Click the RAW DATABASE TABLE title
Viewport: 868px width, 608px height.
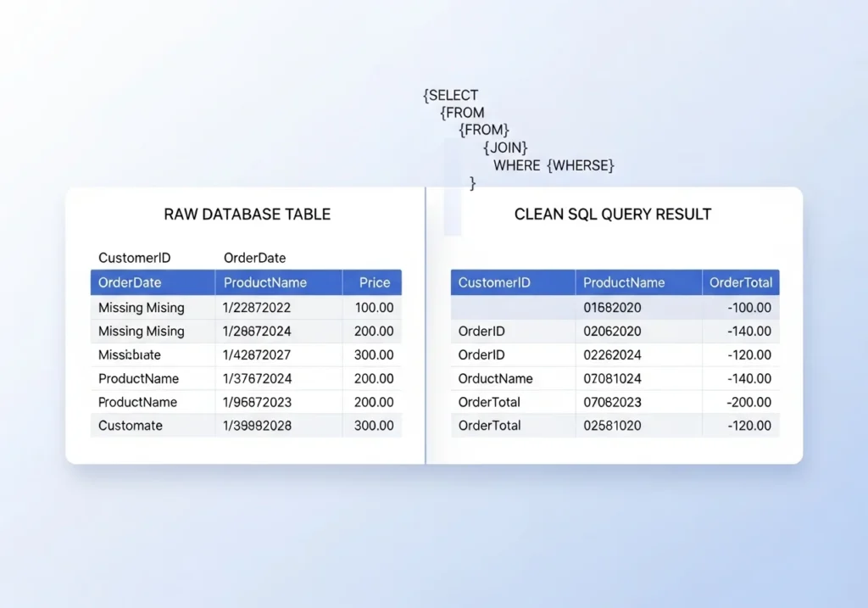coord(247,215)
